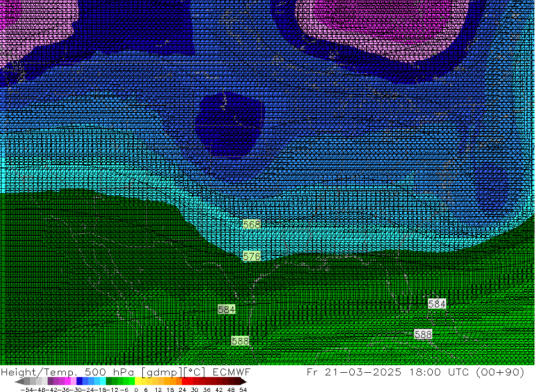Click the "(00+90)" forecast hour text
The height and width of the screenshot is (392, 535).
501,372
